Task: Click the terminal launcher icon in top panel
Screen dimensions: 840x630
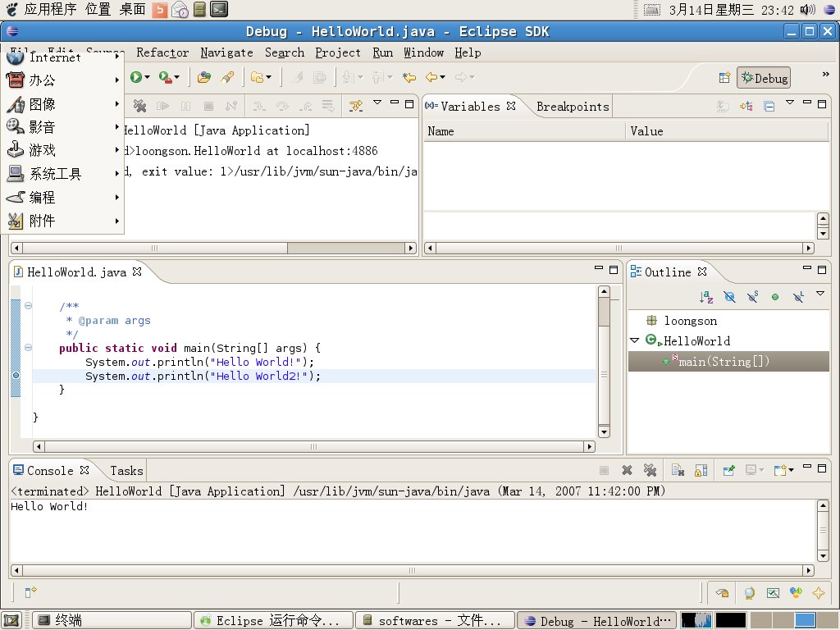Action: tap(219, 9)
